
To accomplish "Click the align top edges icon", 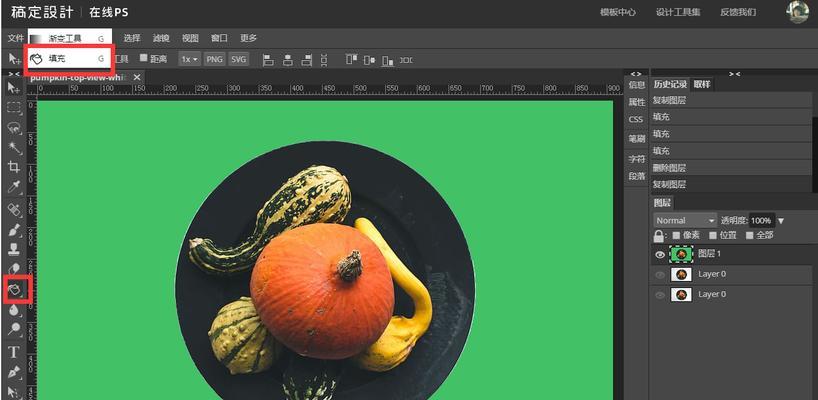I will (351, 59).
